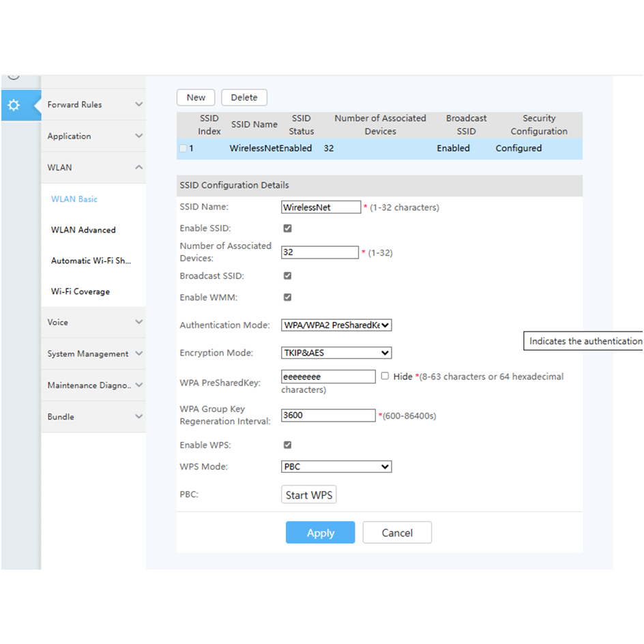The image size is (644, 644).
Task: Select the checkbox for SSID index 1
Action: pos(183,149)
